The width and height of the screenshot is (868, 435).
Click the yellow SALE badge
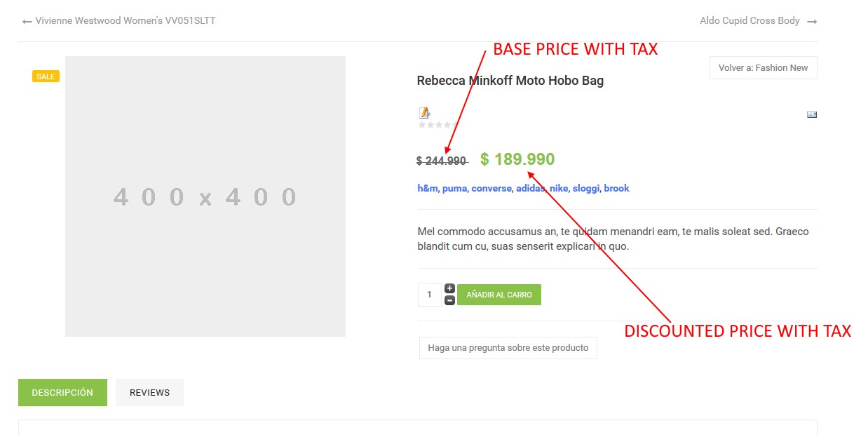point(45,76)
